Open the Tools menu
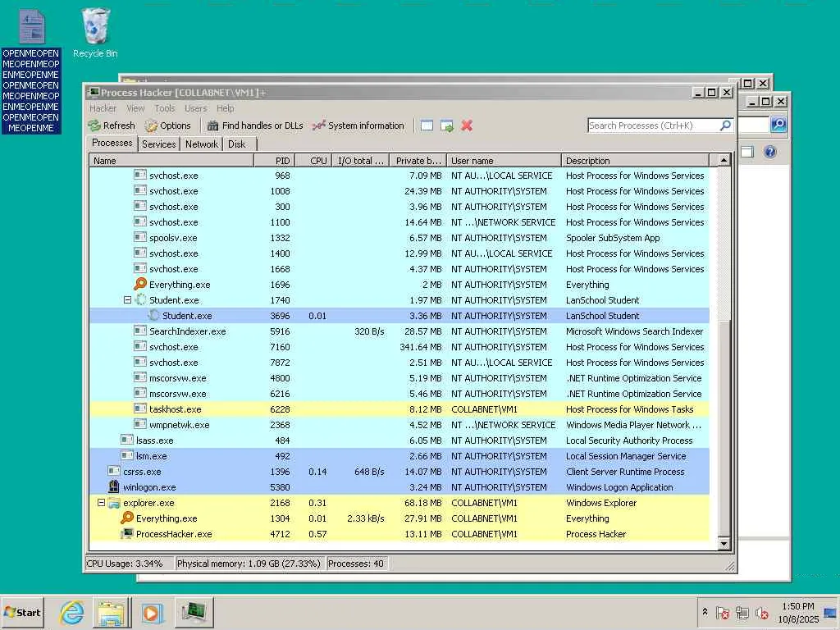Screen dimensions: 840x630 (x=164, y=108)
